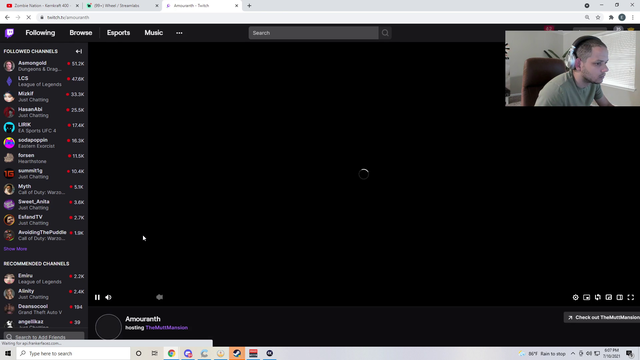Open Google Chrome from the taskbar
The image size is (640, 360).
171,353
